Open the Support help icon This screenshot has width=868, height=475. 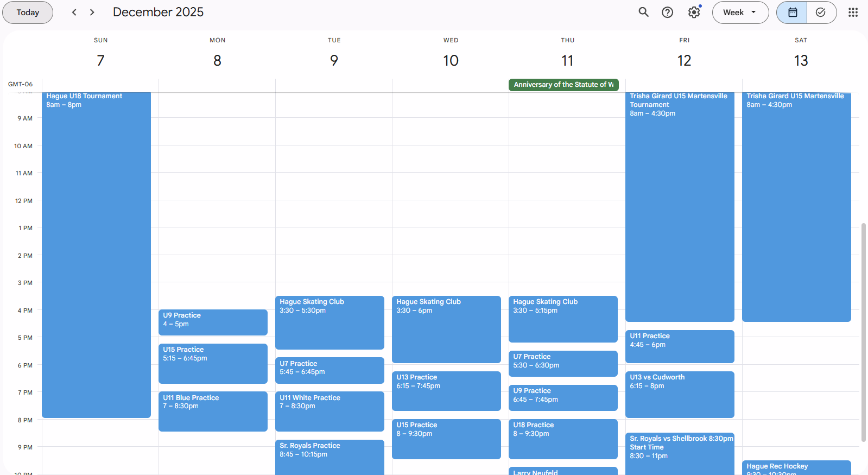coord(667,12)
